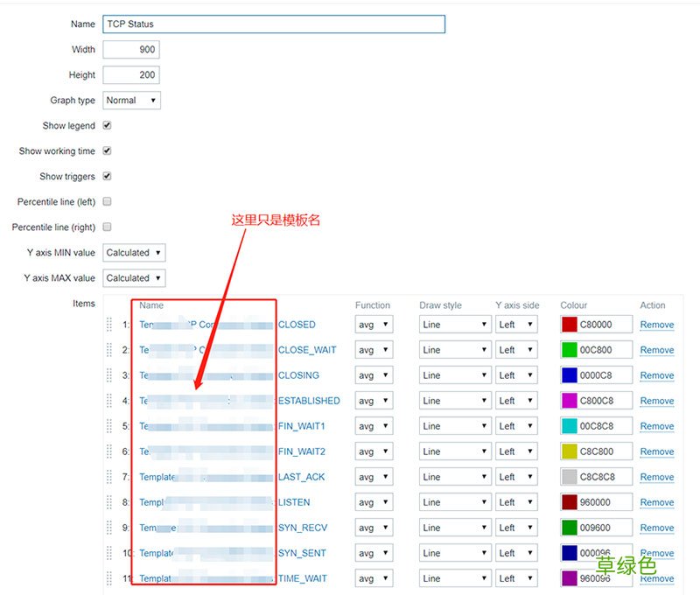Viewport: 700px width, 595px height.
Task: Toggle the Show triggers checkbox
Action: (x=107, y=177)
